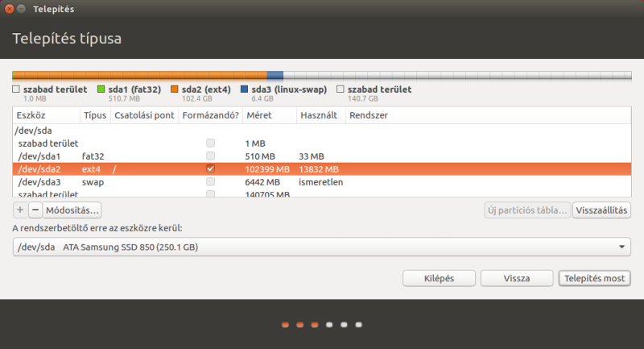Click the blue sda3 linux-swap legend swatch
Image resolution: width=644 pixels, height=349 pixels.
click(x=244, y=89)
